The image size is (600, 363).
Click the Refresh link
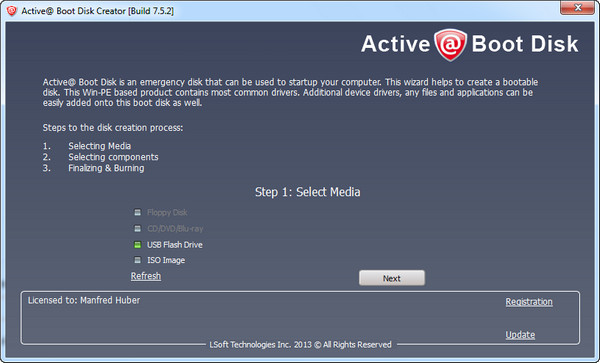point(146,276)
